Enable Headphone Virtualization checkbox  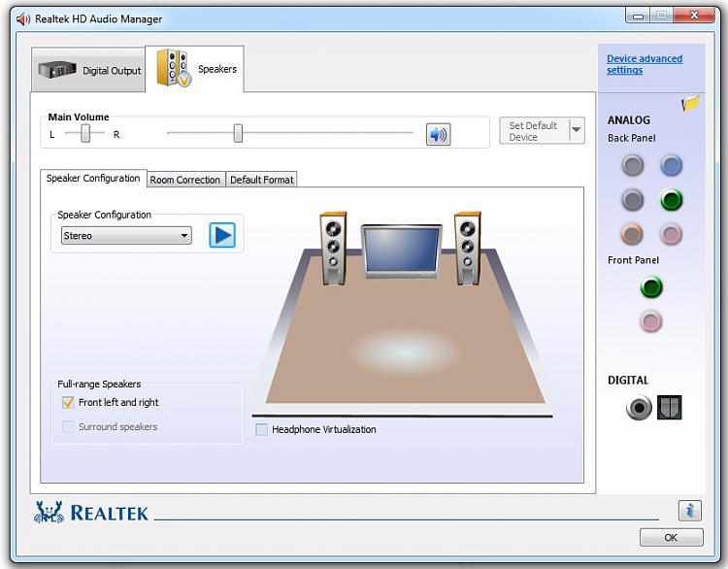262,429
